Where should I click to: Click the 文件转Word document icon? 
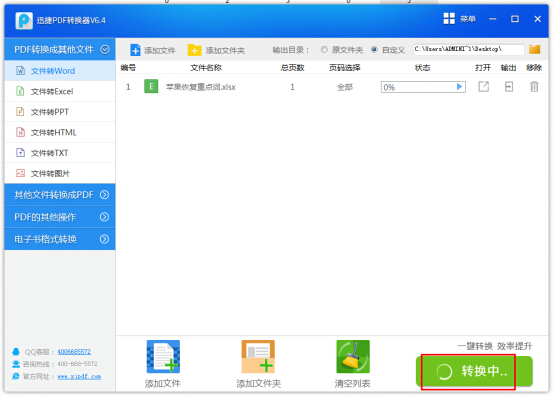tap(20, 71)
